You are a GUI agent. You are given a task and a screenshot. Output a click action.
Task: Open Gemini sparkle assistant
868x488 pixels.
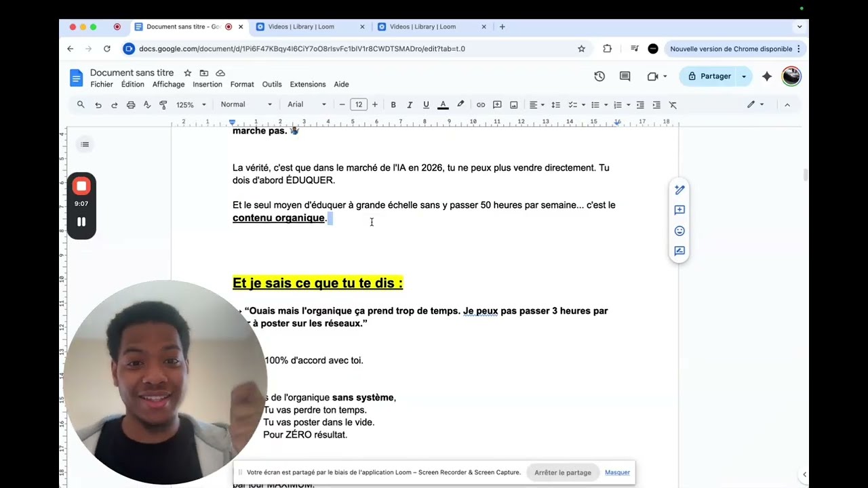tap(767, 76)
